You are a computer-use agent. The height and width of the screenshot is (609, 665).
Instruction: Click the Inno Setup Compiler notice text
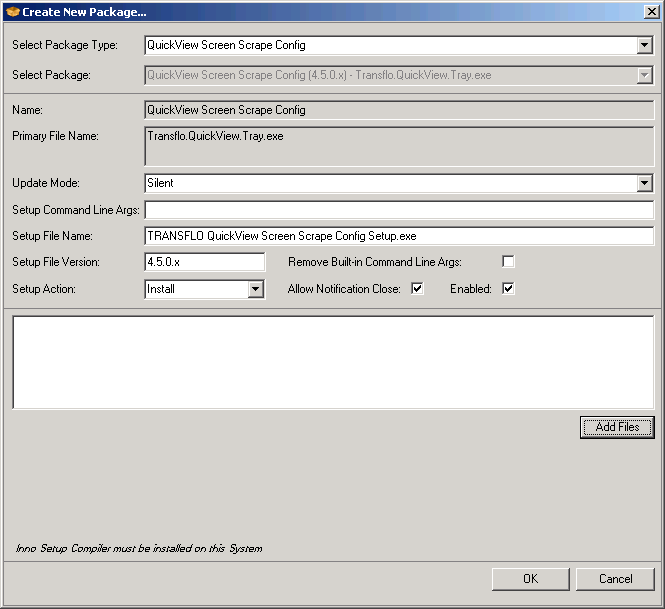[x=139, y=549]
